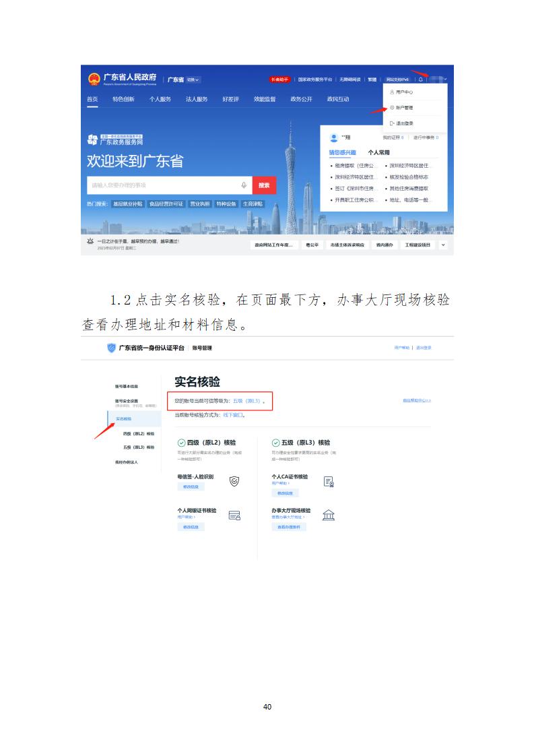The image size is (534, 756).
Task: Click the Guangdong government national emblem logo
Action: (94, 79)
